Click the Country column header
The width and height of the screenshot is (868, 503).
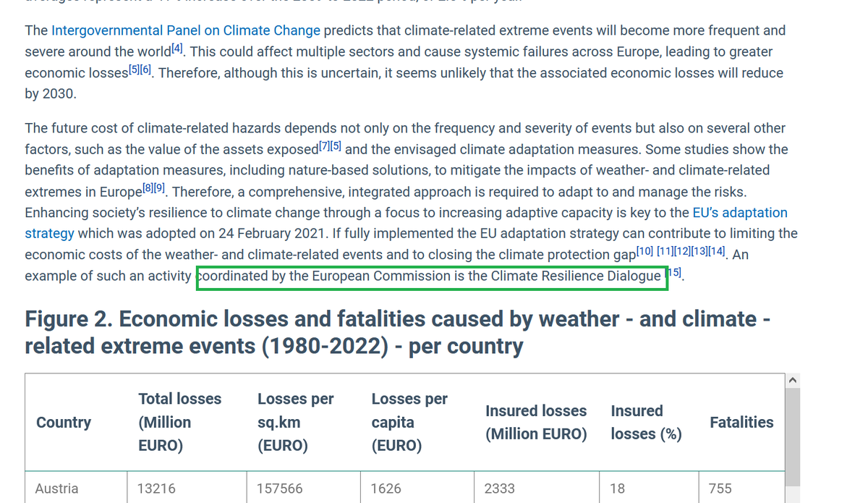pos(64,422)
